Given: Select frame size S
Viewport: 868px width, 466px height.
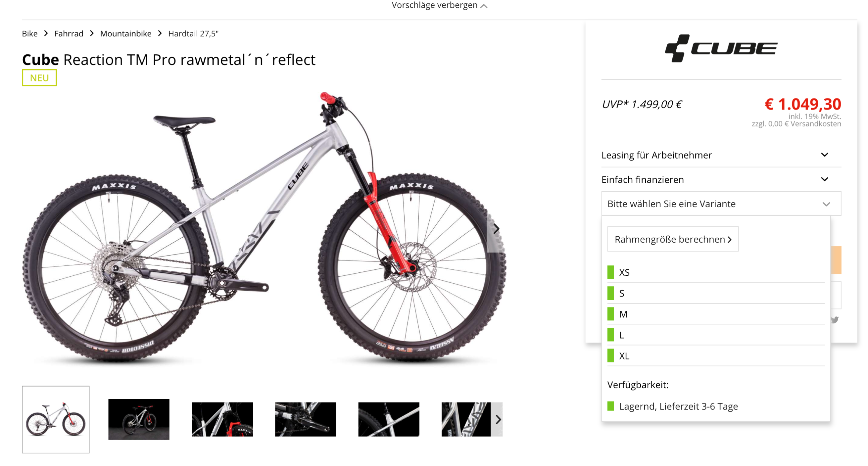Looking at the screenshot, I should click(x=716, y=293).
